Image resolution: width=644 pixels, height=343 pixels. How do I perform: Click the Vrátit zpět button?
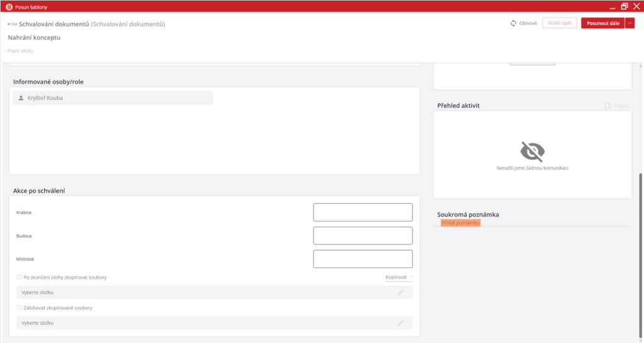click(x=559, y=23)
